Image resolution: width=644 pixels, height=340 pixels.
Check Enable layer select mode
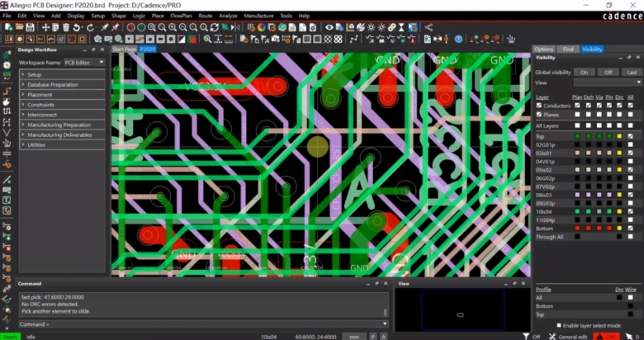click(559, 325)
